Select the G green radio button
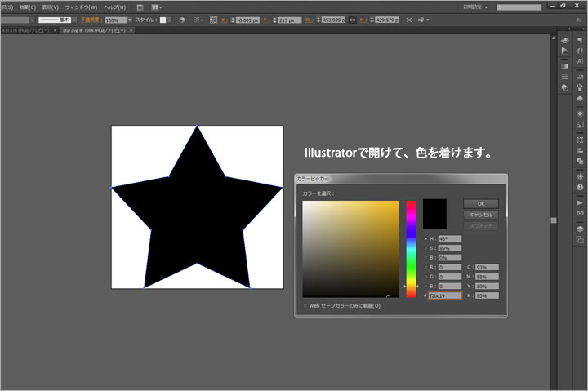 425,277
